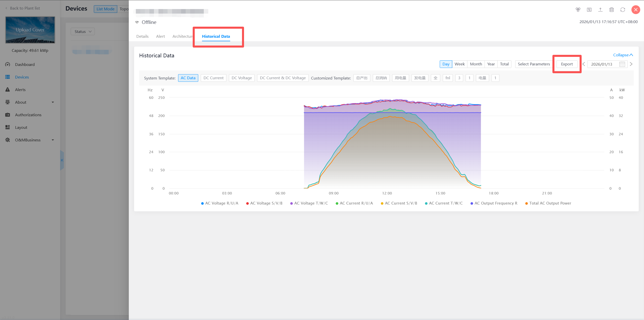644x320 pixels.
Task: Toggle AC Current T/W/C legend color dot
Action: [x=426, y=204]
